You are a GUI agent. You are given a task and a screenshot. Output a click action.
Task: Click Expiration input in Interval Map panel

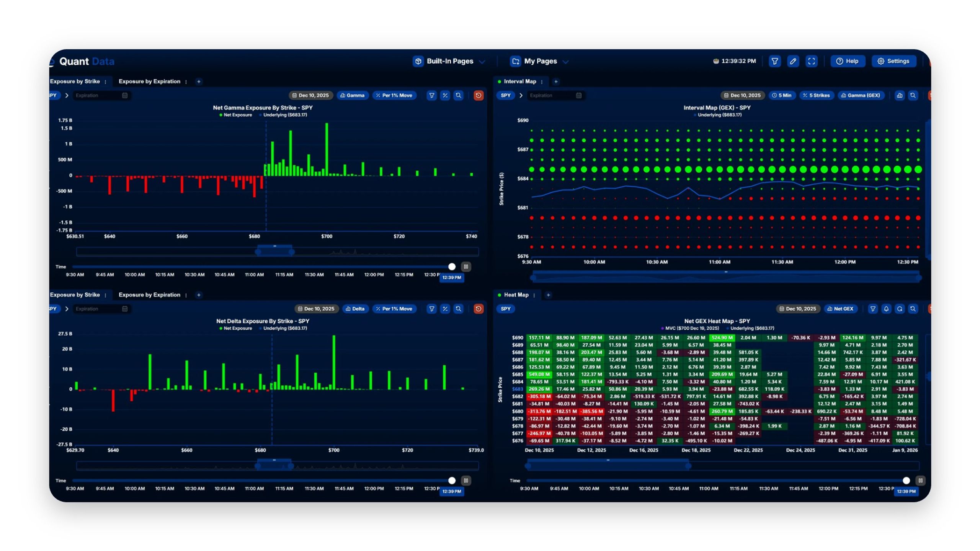point(555,95)
